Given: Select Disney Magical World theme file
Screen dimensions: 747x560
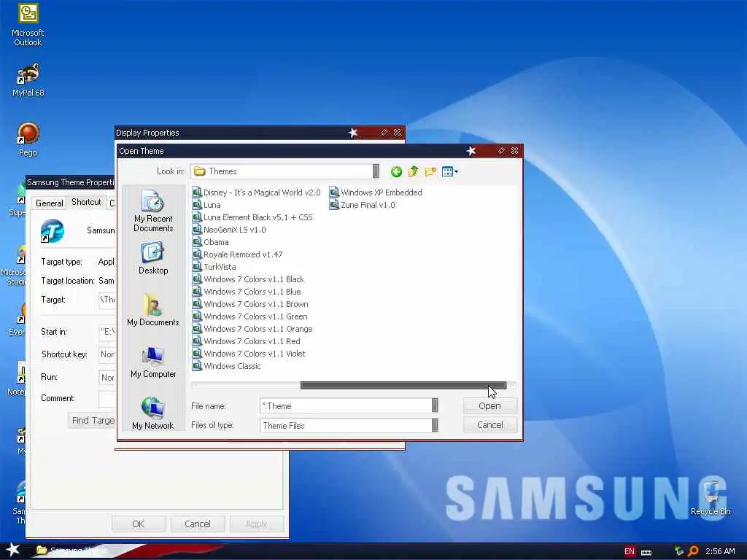Looking at the screenshot, I should tap(256, 192).
